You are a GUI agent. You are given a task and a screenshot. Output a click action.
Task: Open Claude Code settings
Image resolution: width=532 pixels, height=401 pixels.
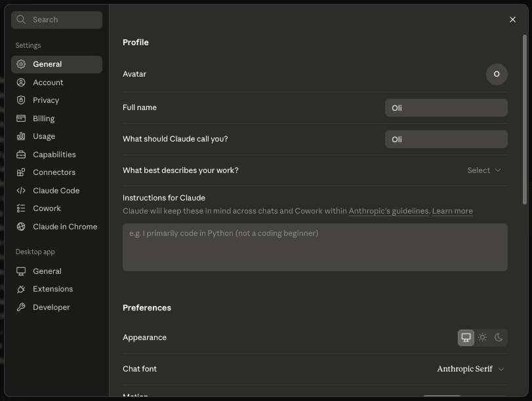point(56,191)
